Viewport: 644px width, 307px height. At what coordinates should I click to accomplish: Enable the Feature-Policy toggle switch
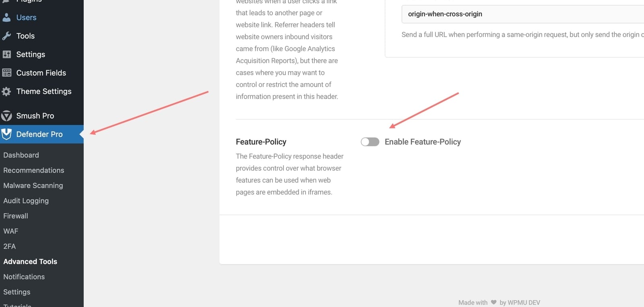(x=370, y=142)
